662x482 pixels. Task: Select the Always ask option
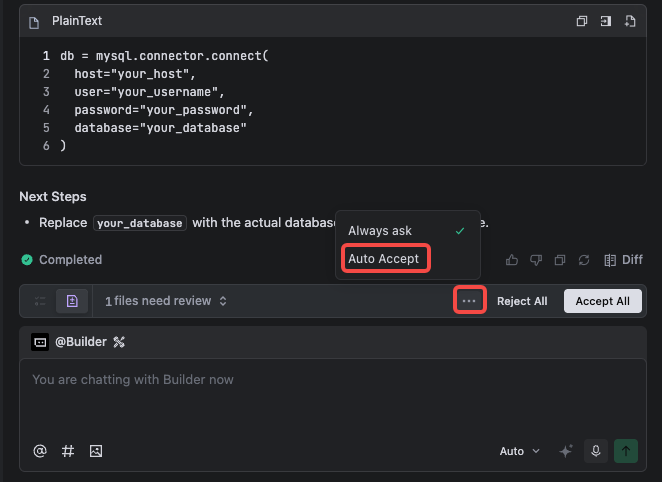[x=380, y=231]
